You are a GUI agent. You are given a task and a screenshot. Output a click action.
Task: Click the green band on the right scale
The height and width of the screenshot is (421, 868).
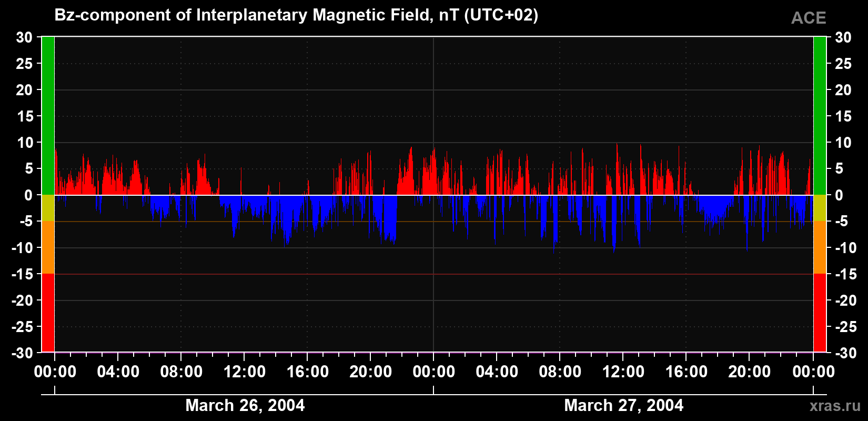[820, 116]
